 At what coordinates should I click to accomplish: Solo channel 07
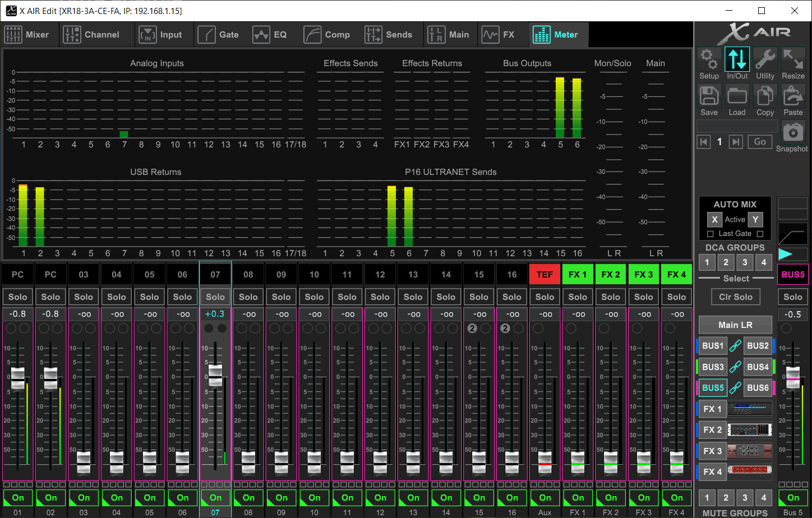[x=215, y=297]
